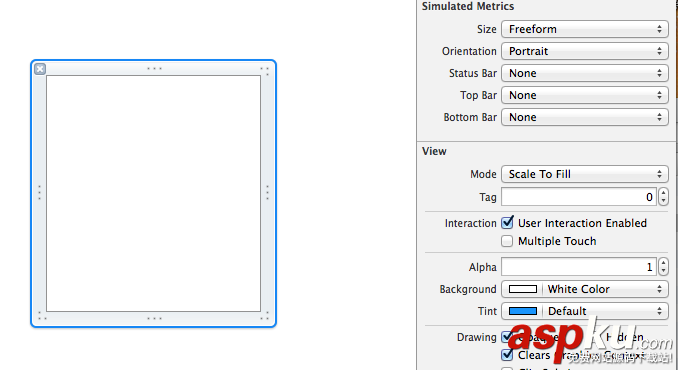The image size is (678, 370).
Task: Click the left edge resize handle dots
Action: tap(39, 192)
